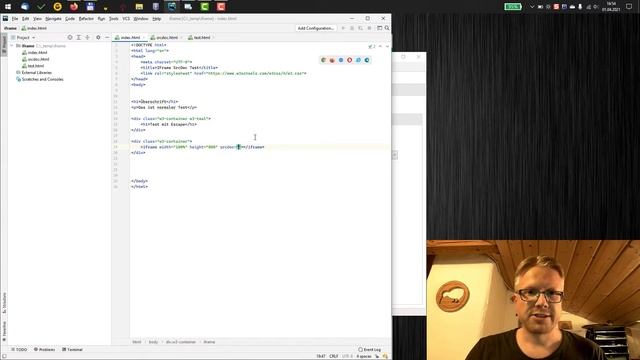This screenshot has height=360, width=640.
Task: Open Windows Start menu
Action: click(8, 7)
